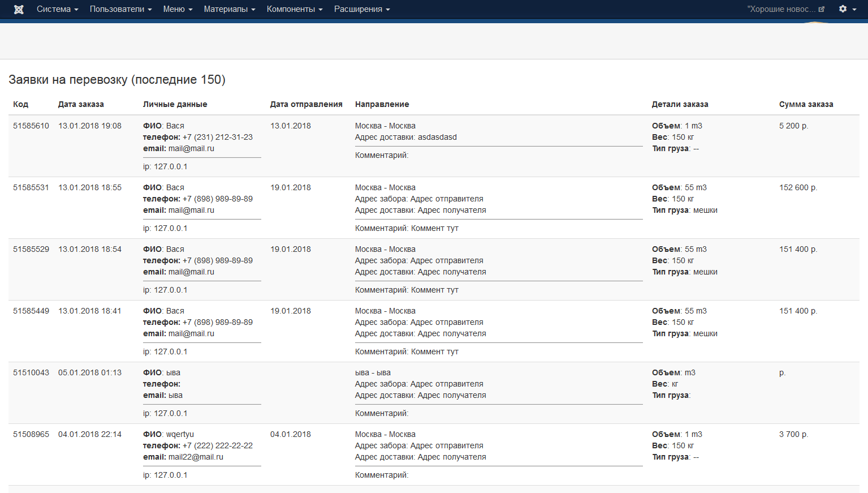Click the 152 600 р. order sum
This screenshot has height=493, width=868.
pyautogui.click(x=798, y=187)
